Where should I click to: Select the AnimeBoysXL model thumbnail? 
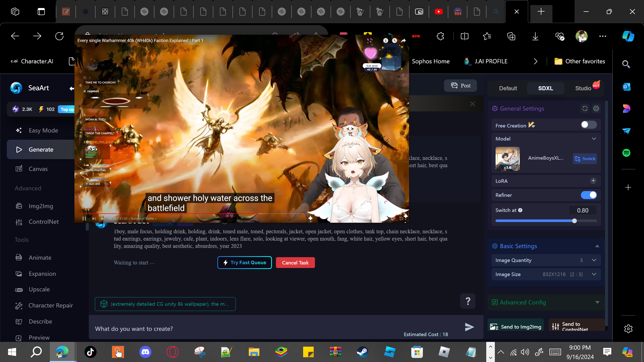pyautogui.click(x=508, y=159)
